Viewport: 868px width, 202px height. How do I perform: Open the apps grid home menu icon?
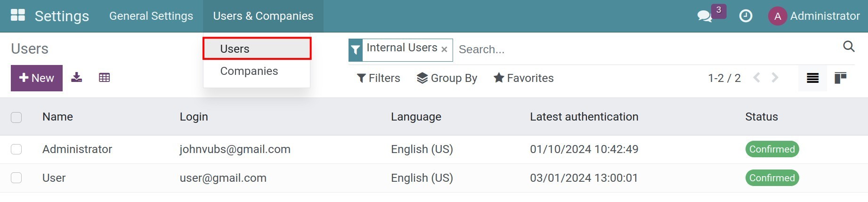pos(18,15)
